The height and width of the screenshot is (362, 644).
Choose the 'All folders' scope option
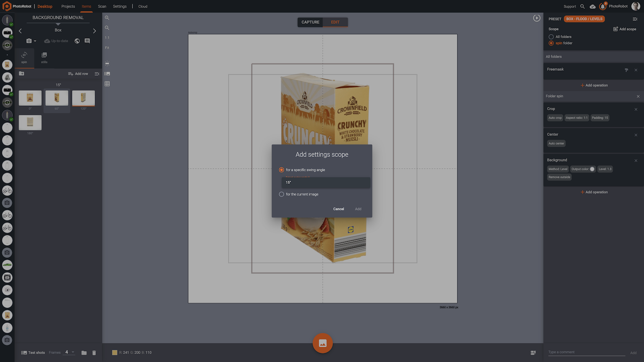pyautogui.click(x=551, y=37)
